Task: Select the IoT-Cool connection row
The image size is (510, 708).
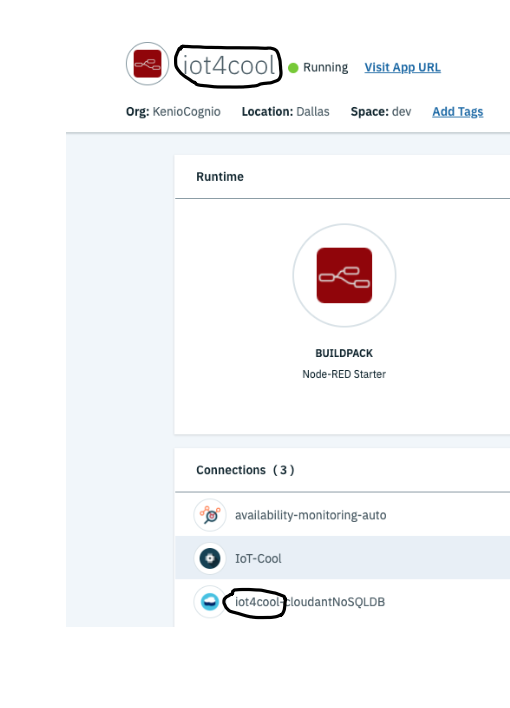Action: 342,558
